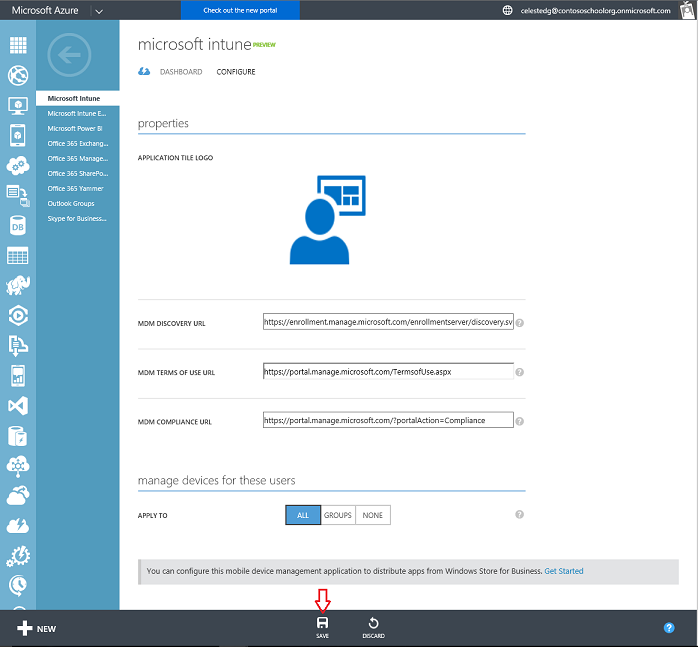Select ALL in the Apply To options
698x647 pixels.
click(302, 515)
